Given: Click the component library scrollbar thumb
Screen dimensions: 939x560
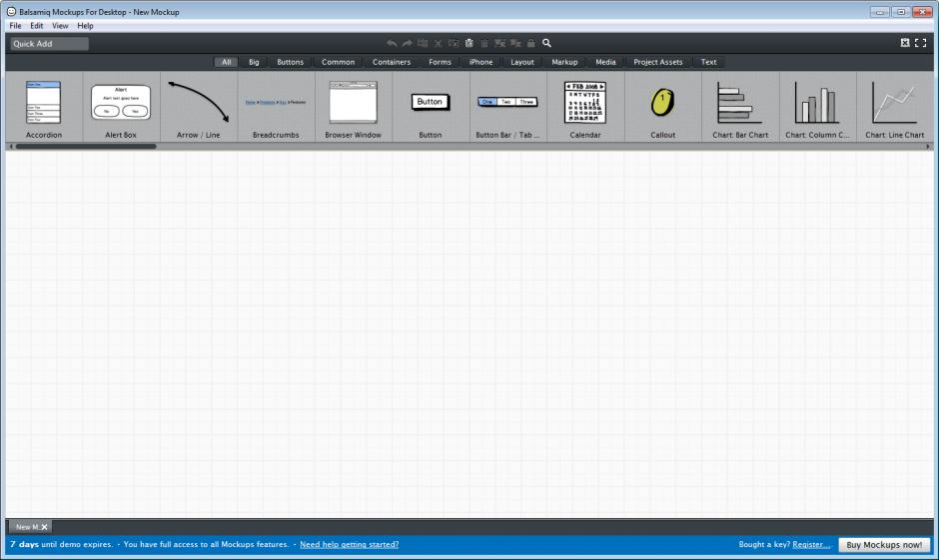Looking at the screenshot, I should (x=86, y=146).
